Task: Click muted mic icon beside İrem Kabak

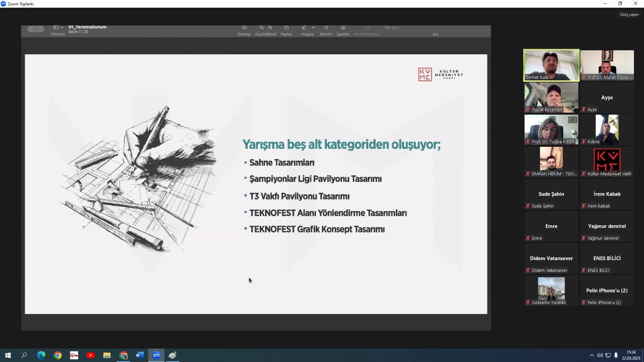Action: click(584, 206)
